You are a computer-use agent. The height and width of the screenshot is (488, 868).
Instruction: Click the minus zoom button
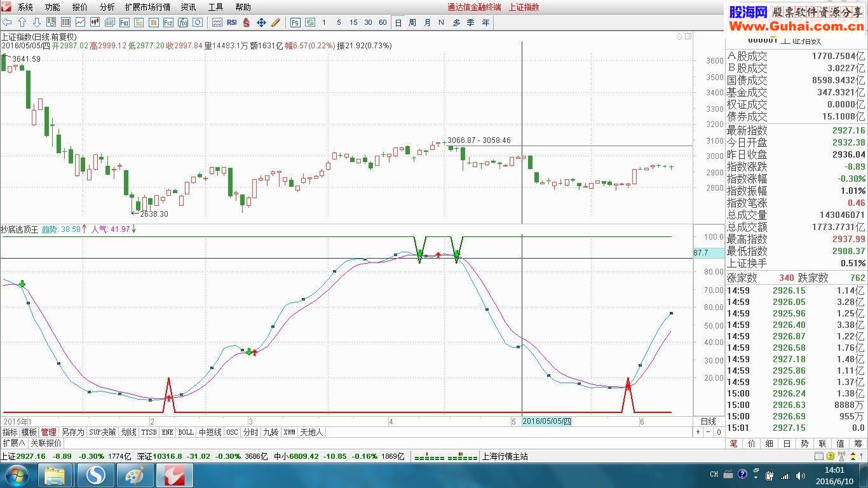click(x=709, y=432)
